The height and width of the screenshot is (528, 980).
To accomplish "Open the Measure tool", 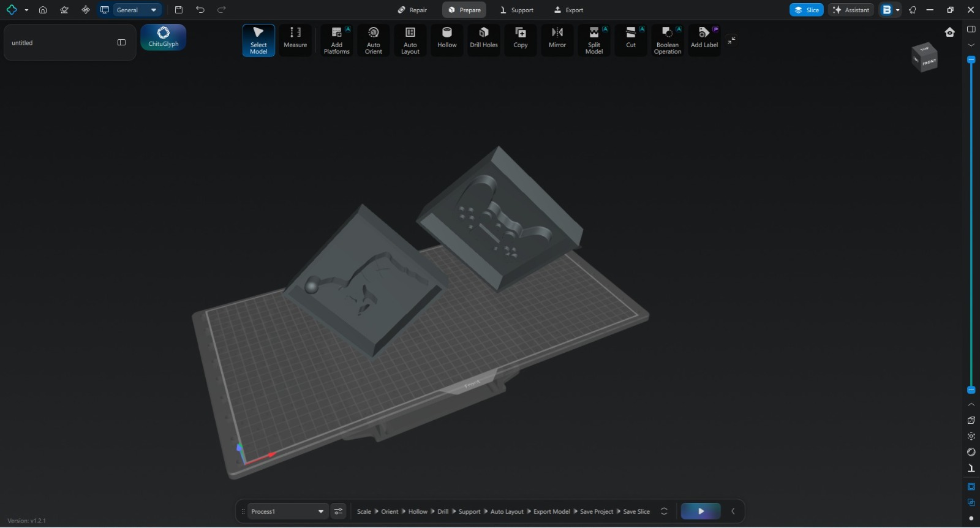I will [x=295, y=40].
